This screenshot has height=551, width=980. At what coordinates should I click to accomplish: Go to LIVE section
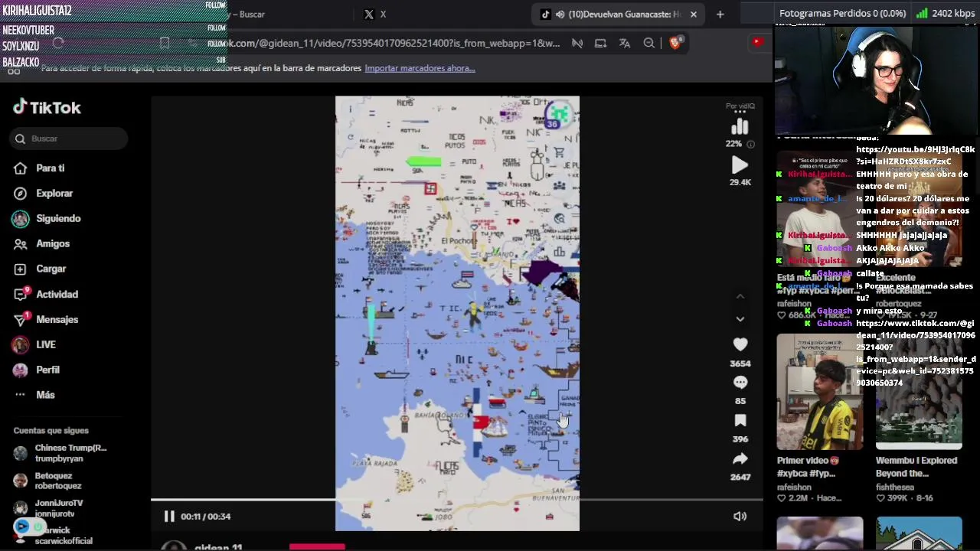[x=45, y=345]
